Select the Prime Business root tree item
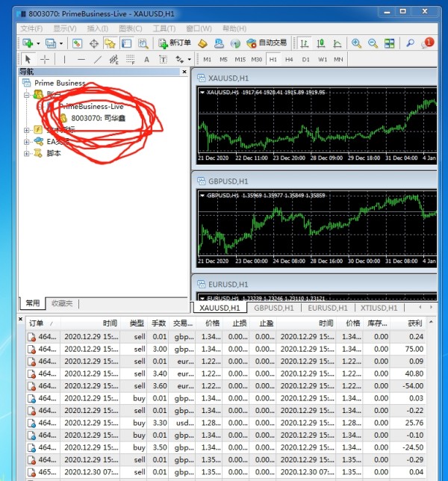Screen dimensions: 448x481 click(60, 83)
